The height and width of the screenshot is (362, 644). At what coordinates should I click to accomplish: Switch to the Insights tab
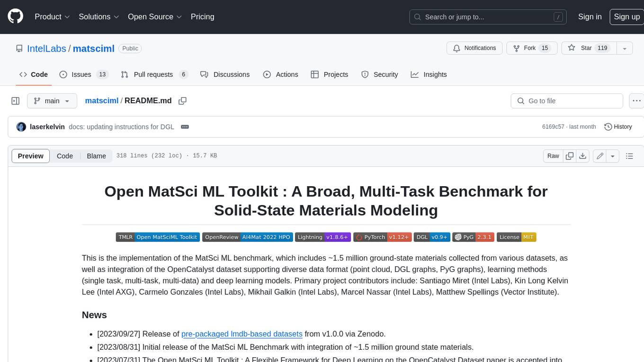tap(429, 74)
